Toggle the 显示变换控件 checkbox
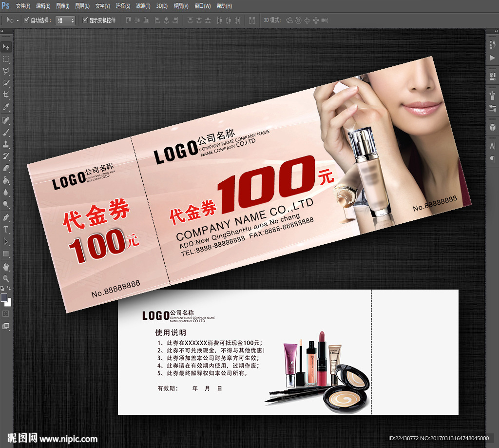The image size is (499, 448). (x=85, y=20)
